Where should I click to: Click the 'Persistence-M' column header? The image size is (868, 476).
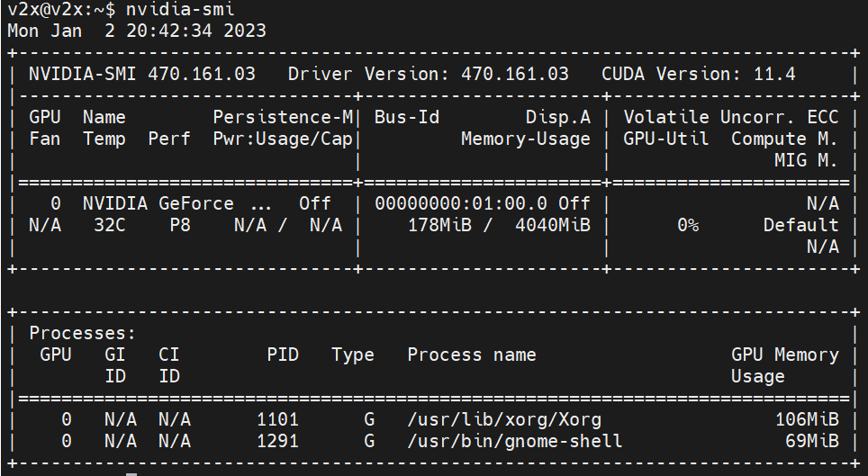(283, 117)
